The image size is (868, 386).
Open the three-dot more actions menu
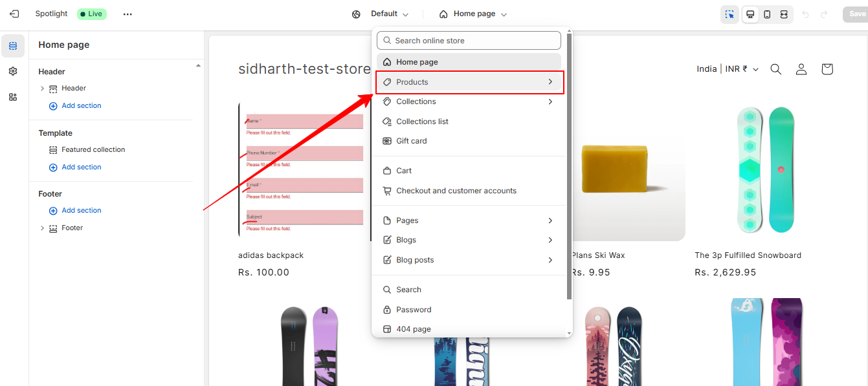tap(128, 14)
